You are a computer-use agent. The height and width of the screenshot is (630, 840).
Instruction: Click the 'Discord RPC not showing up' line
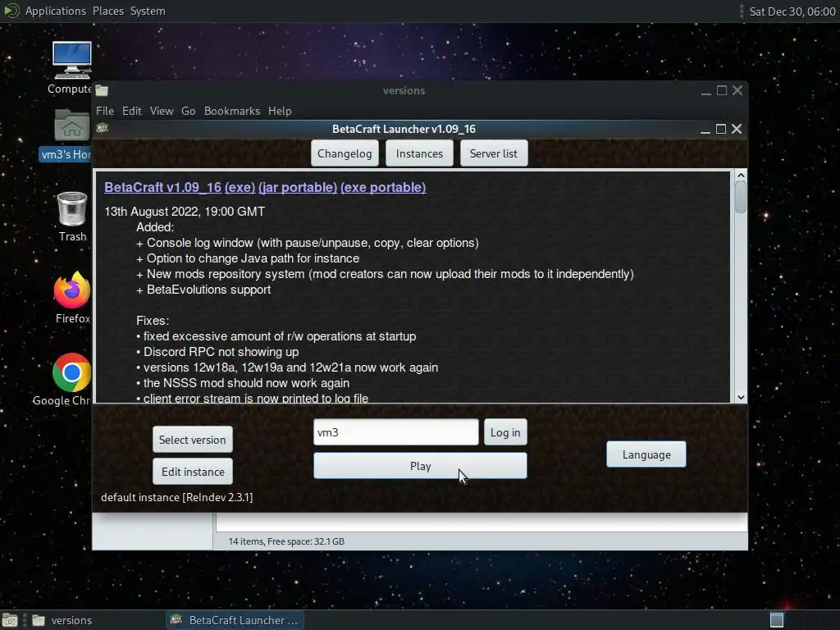click(x=217, y=352)
